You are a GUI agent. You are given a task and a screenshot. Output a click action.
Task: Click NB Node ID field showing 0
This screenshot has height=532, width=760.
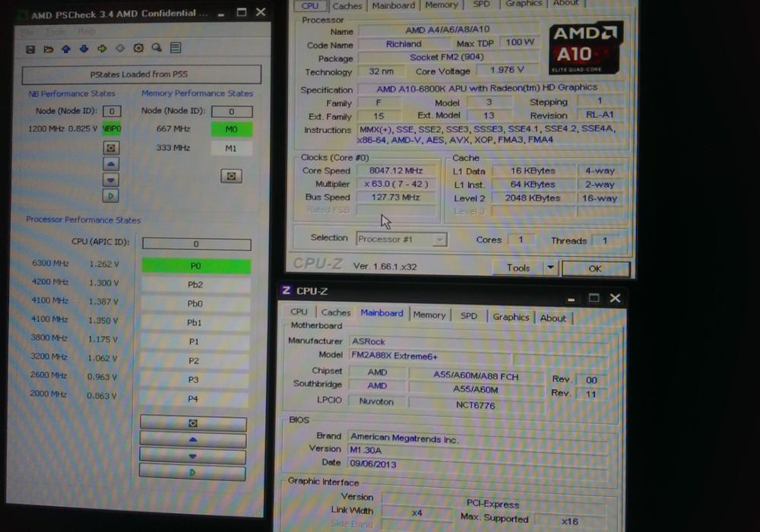pyautogui.click(x=112, y=112)
